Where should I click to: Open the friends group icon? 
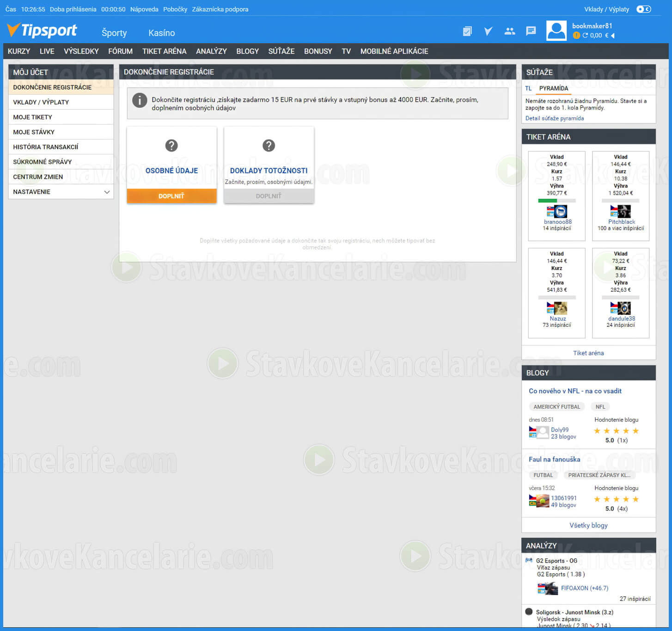pyautogui.click(x=510, y=31)
